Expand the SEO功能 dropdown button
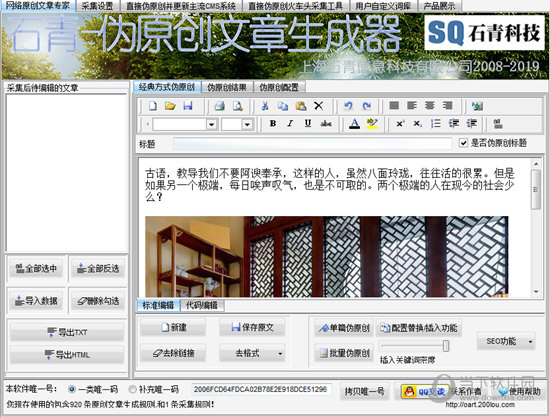Viewport: 550px width, 417px height. (x=530, y=342)
